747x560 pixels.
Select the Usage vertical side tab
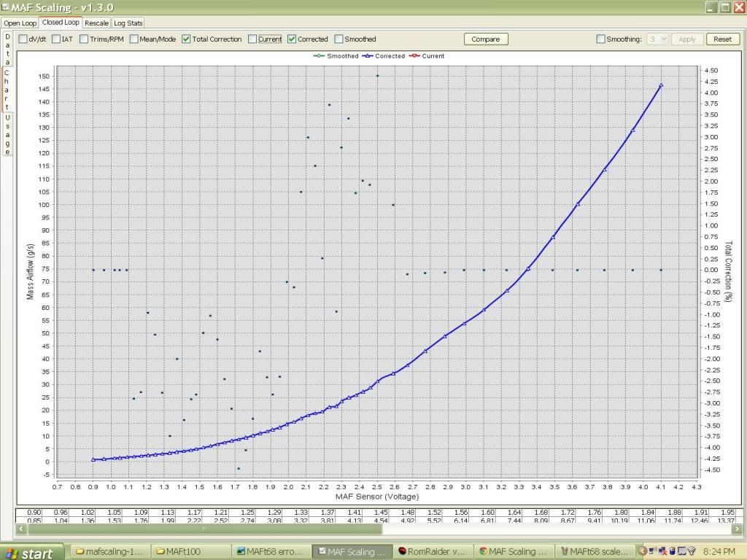pyautogui.click(x=7, y=134)
